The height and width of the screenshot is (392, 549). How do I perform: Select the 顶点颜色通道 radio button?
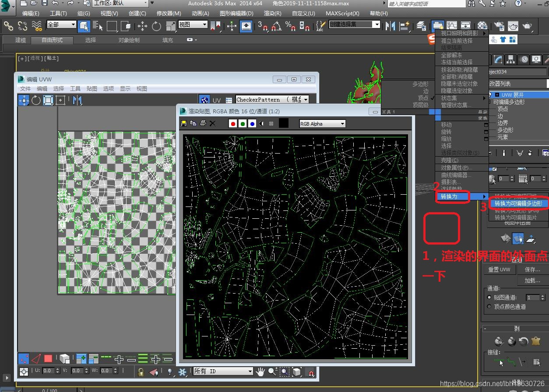pos(489,307)
